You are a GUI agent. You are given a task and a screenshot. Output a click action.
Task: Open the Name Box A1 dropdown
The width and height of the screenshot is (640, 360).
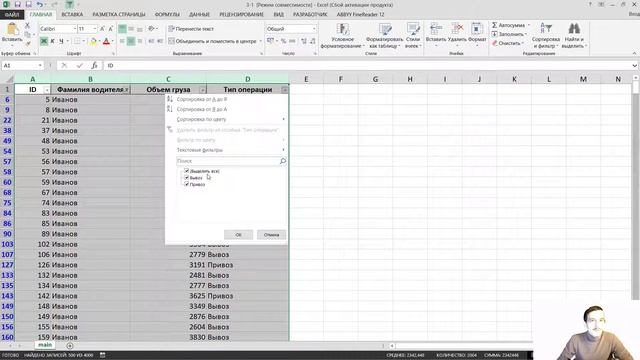click(40, 65)
